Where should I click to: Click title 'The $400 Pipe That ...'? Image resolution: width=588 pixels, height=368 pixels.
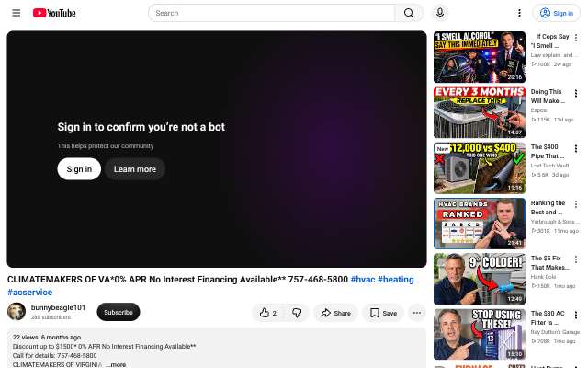(x=548, y=151)
